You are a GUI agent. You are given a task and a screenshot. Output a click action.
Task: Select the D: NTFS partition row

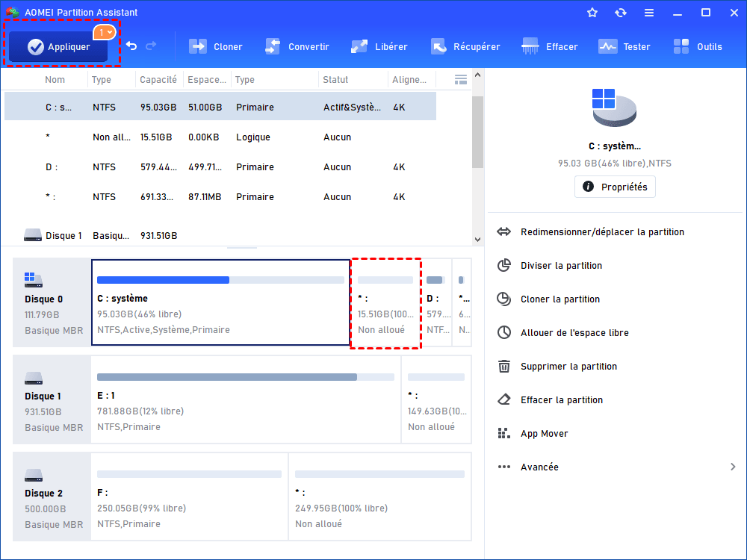click(x=220, y=167)
